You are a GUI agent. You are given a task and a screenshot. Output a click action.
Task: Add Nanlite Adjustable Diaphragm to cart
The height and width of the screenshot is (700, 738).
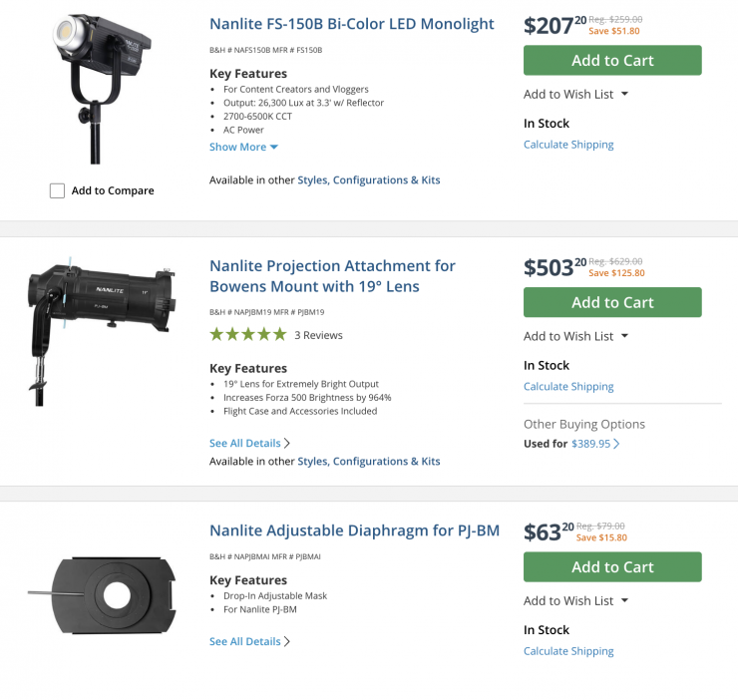(611, 566)
